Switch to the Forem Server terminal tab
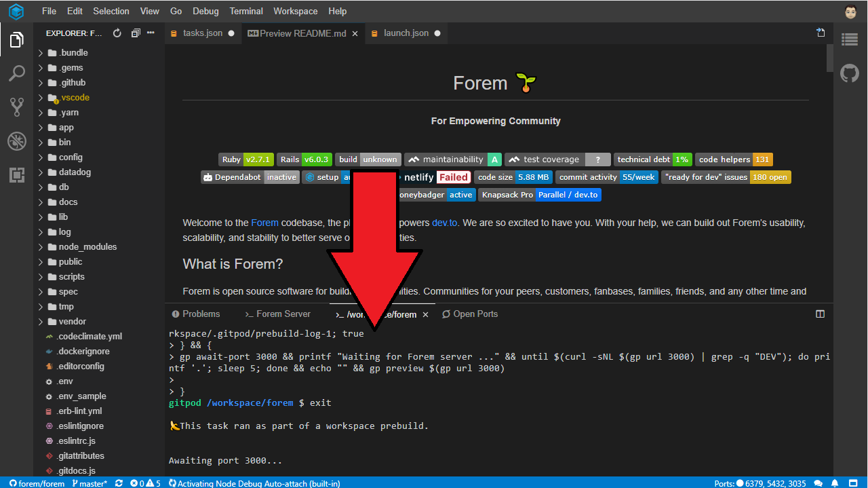This screenshot has width=868, height=488. (277, 314)
